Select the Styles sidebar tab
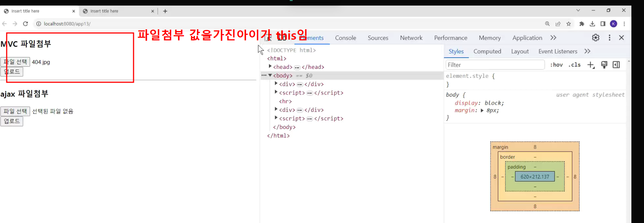Screen dimensions: 644x223 pos(456,51)
